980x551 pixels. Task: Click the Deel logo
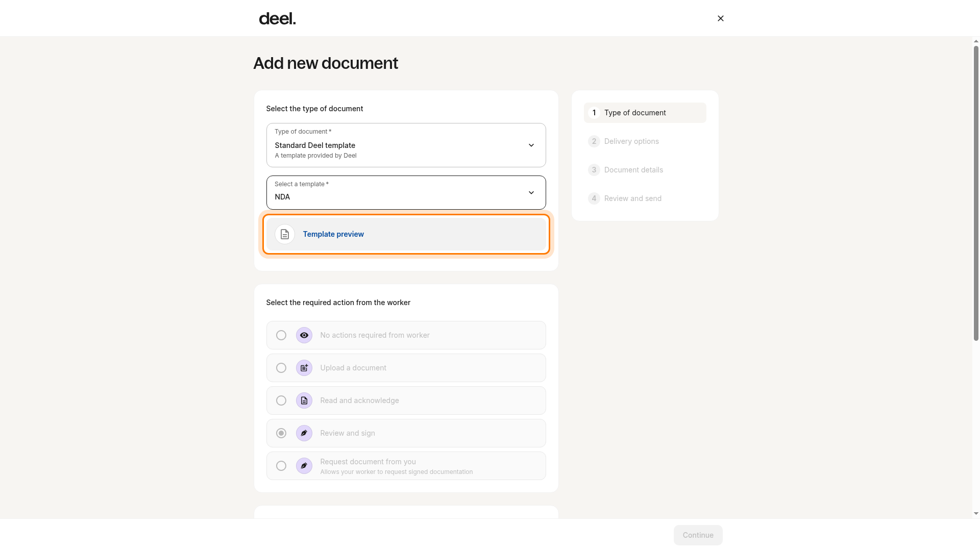pos(277,18)
